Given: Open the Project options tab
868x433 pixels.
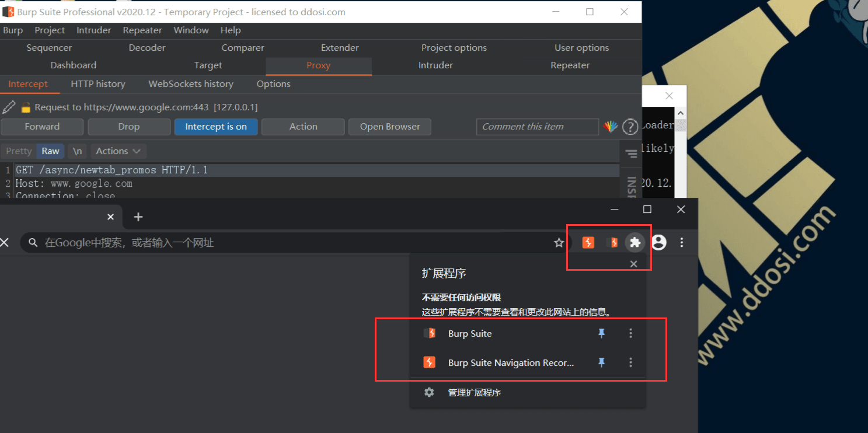Looking at the screenshot, I should point(454,48).
